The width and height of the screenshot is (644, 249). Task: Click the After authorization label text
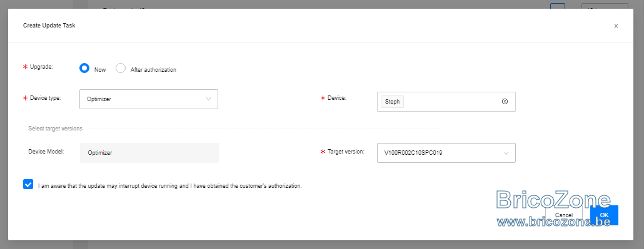click(x=153, y=70)
